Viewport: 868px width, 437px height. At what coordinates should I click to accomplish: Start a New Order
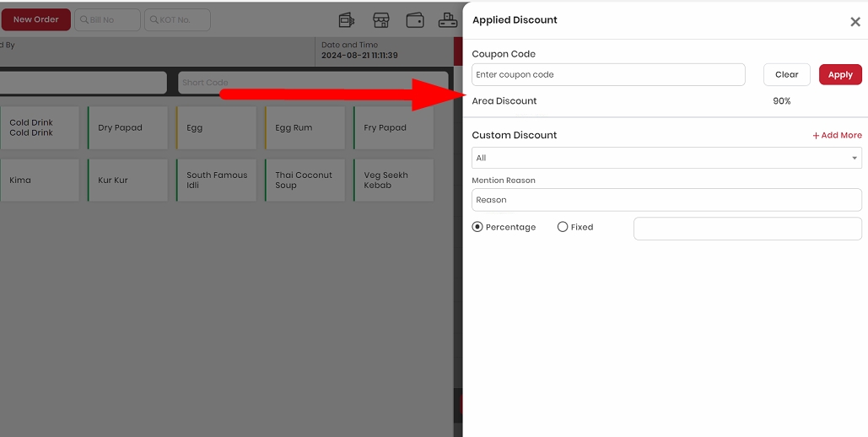click(36, 19)
